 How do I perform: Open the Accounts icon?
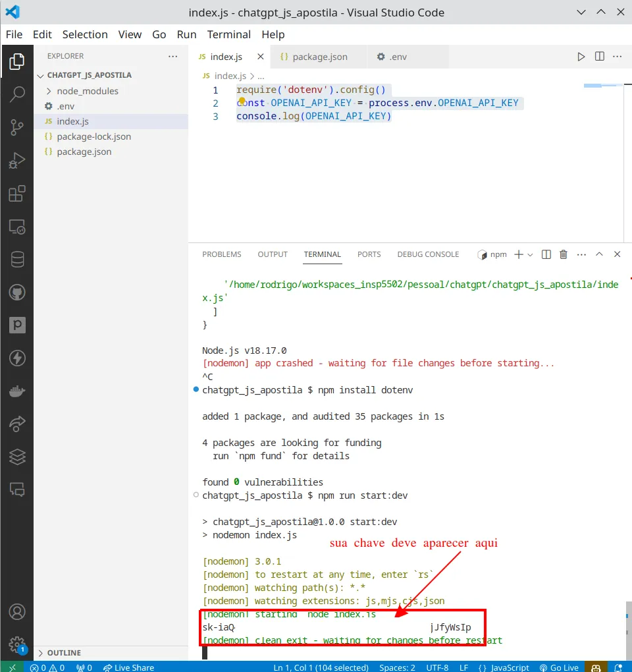(16, 611)
